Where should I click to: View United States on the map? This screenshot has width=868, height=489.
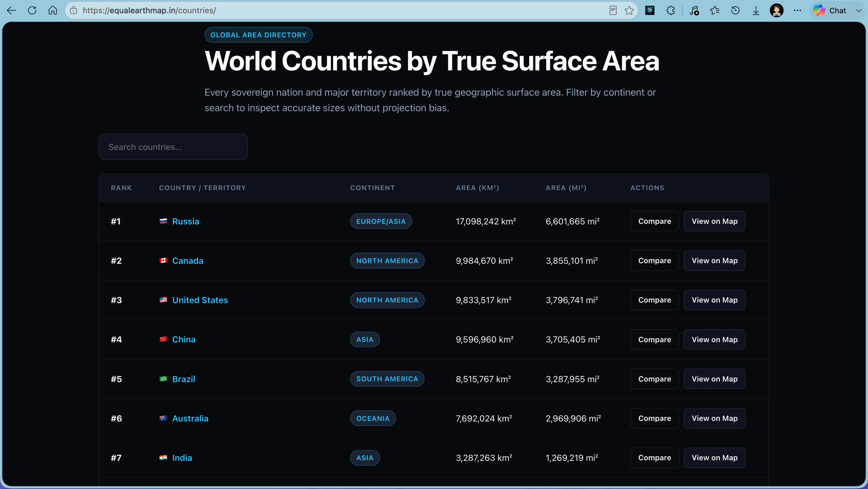point(714,300)
